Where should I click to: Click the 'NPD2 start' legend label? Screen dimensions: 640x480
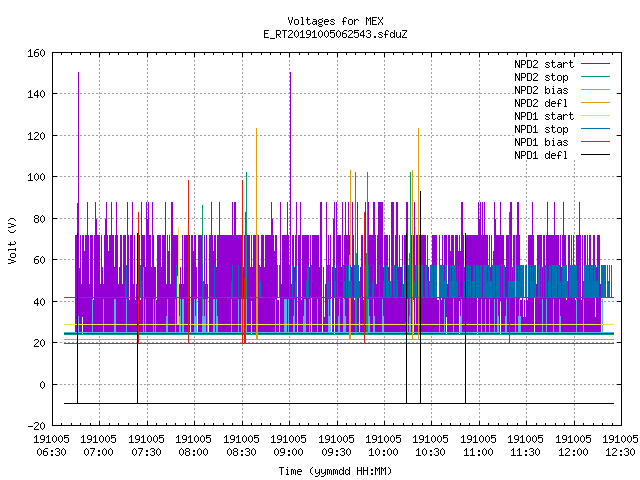[544, 64]
